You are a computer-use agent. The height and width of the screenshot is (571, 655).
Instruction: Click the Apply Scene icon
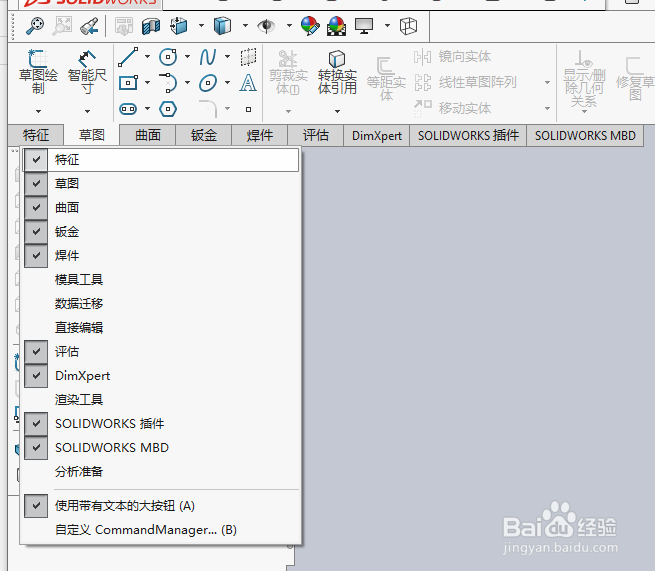337,26
